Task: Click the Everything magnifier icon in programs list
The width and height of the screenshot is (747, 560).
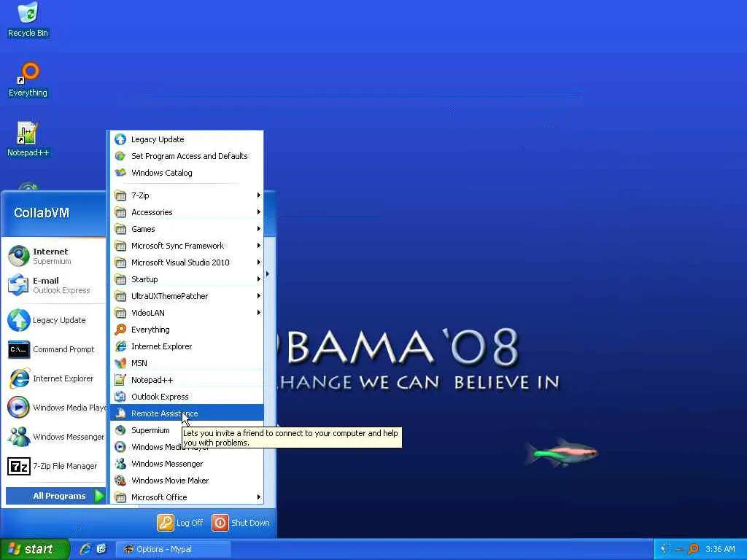Action: [x=120, y=330]
